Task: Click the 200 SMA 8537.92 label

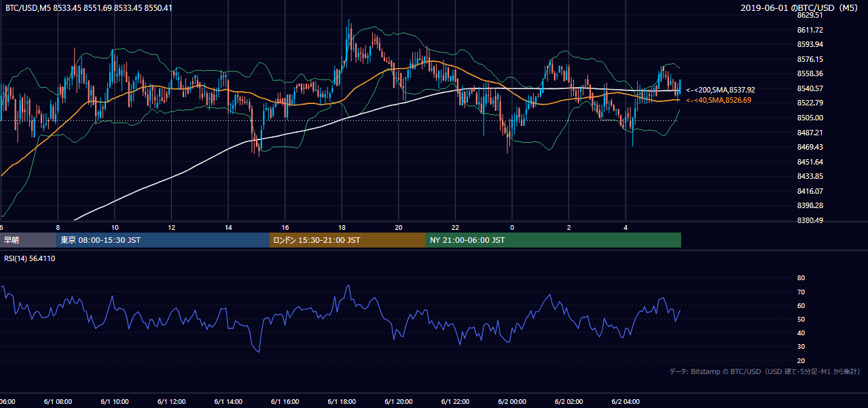Action: point(721,90)
